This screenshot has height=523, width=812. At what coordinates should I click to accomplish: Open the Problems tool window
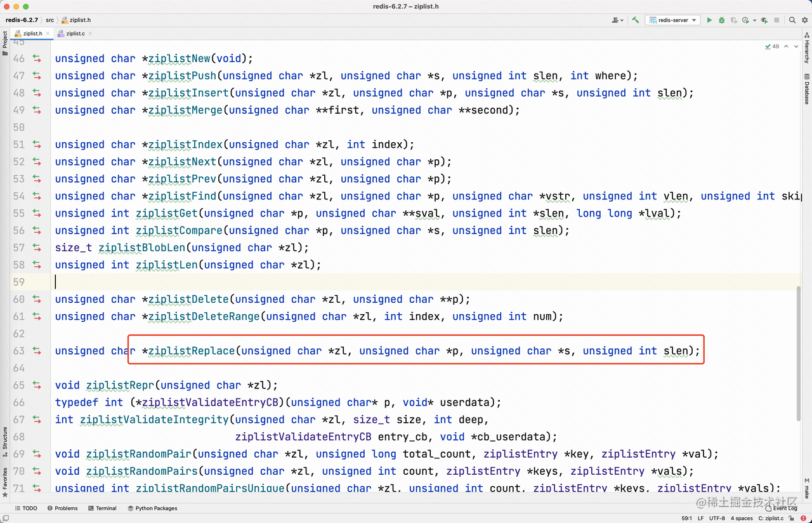point(62,508)
